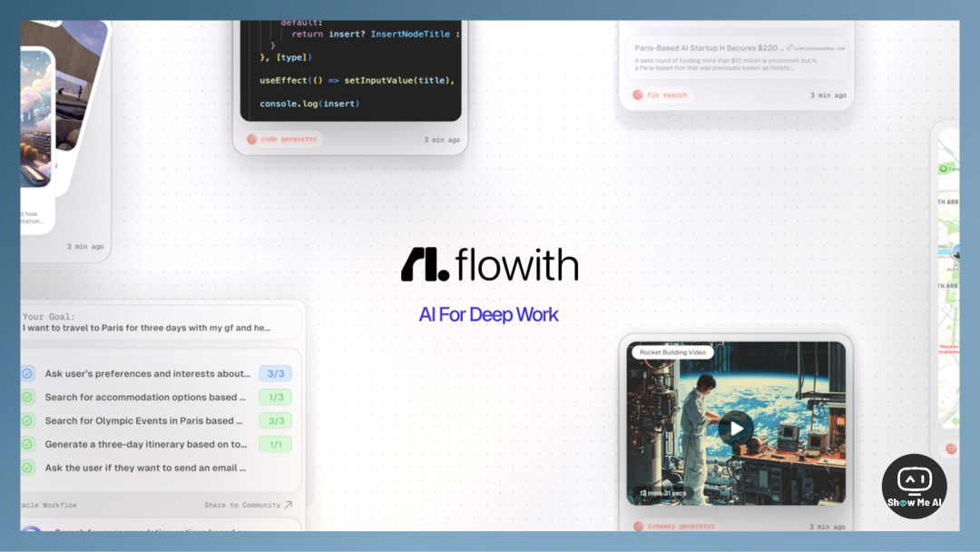Toggle check for 'Search for Olympic Events in Paris'
980x552 pixels.
(27, 420)
